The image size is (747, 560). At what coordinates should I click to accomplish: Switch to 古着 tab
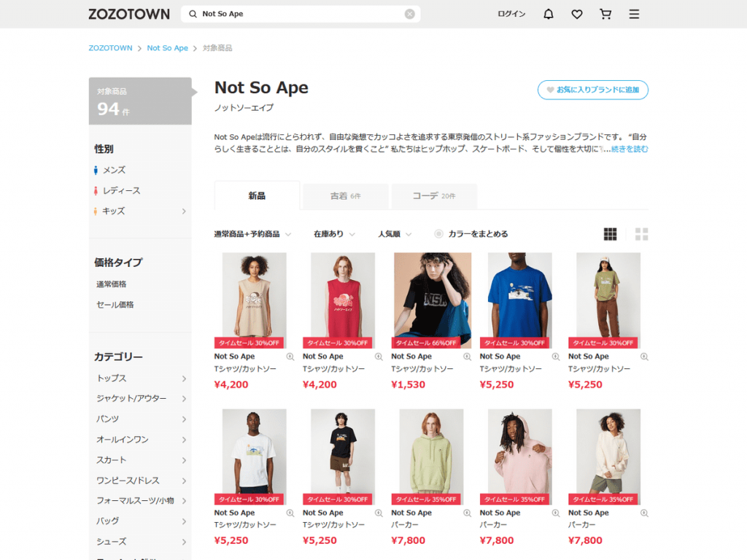(345, 195)
